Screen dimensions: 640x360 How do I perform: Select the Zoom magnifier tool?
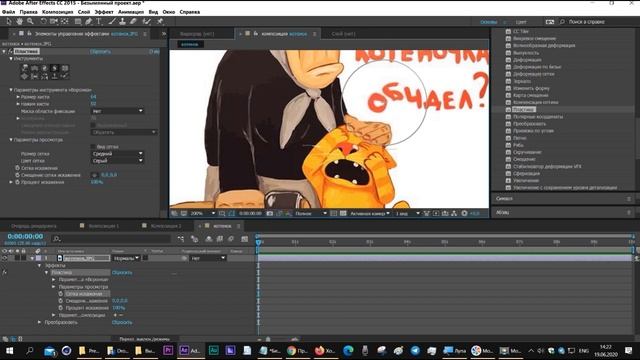pyautogui.click(x=30, y=21)
